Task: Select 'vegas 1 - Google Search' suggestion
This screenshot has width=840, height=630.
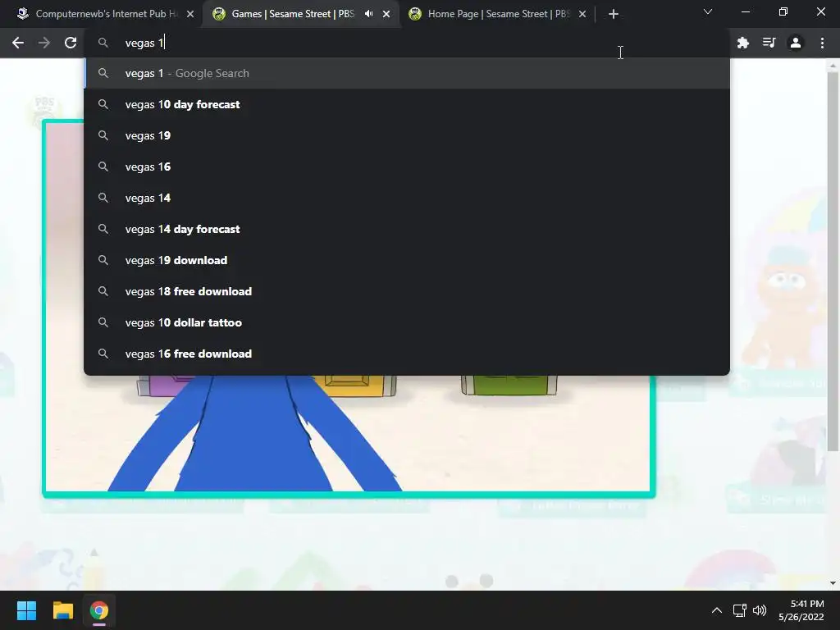Action: (x=407, y=73)
